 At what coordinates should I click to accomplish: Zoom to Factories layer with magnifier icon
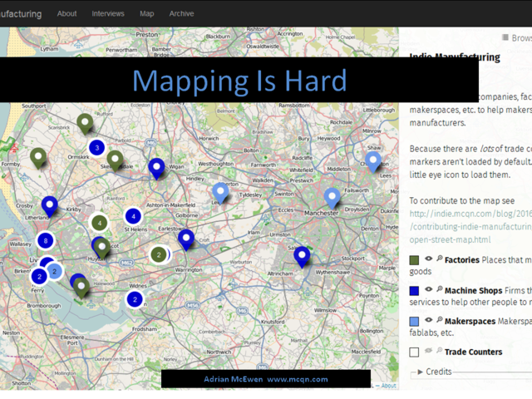440,259
